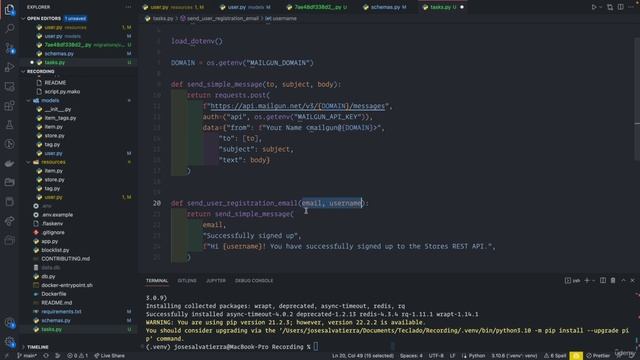Open the Explorer view in activity bar
Viewport: 640px width, 360px height.
click(9, 9)
